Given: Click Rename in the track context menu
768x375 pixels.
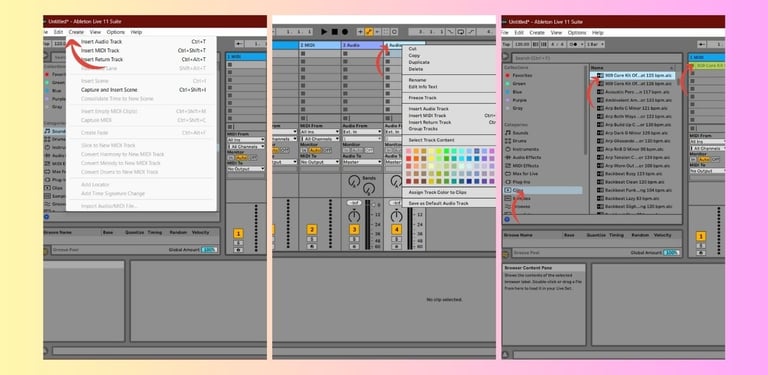Looking at the screenshot, I should (417, 80).
